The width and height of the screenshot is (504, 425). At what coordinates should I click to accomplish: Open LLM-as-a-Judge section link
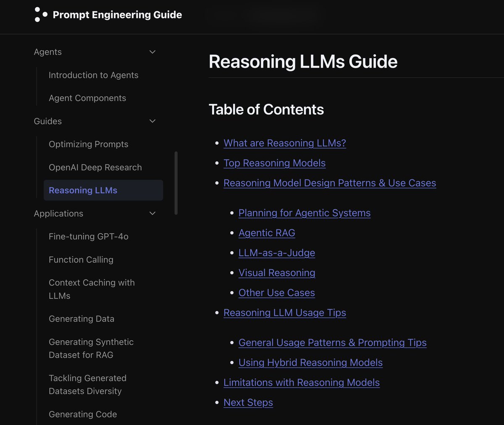[x=277, y=253]
